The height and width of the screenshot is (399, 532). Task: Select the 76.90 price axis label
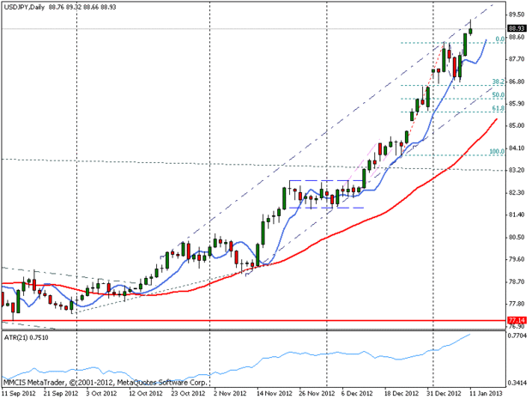[x=517, y=326]
